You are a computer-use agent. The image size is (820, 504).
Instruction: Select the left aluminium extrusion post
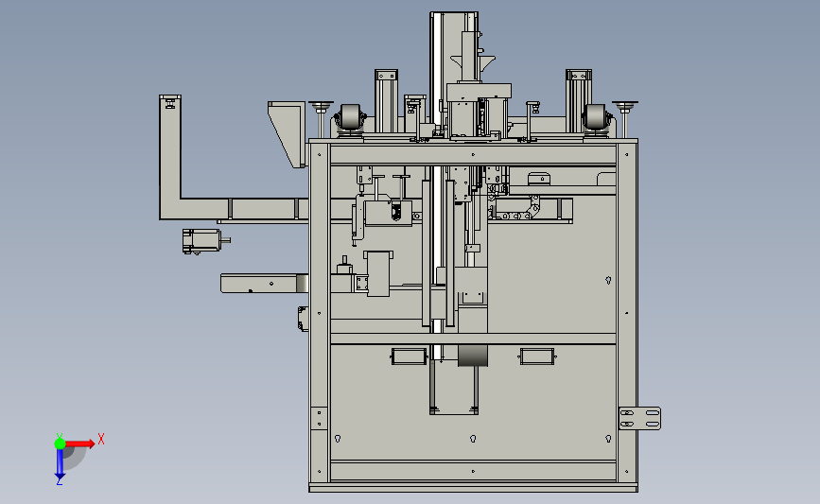pyautogui.click(x=386, y=100)
